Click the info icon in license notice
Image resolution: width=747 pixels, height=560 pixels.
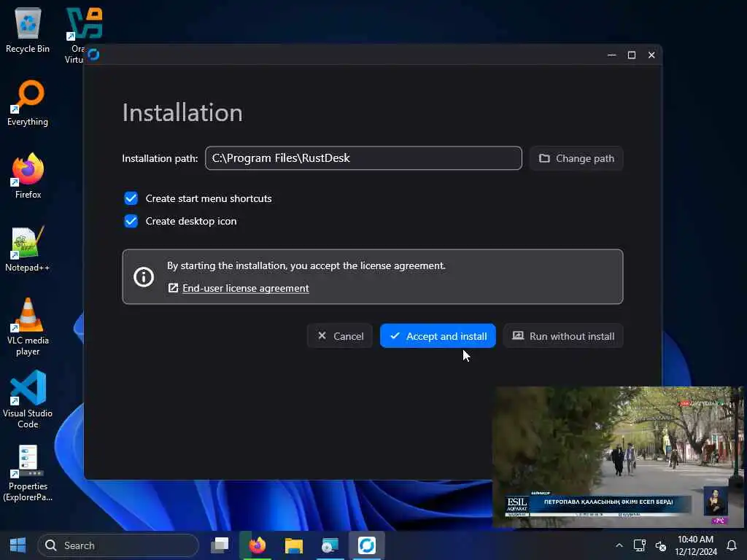(x=144, y=276)
